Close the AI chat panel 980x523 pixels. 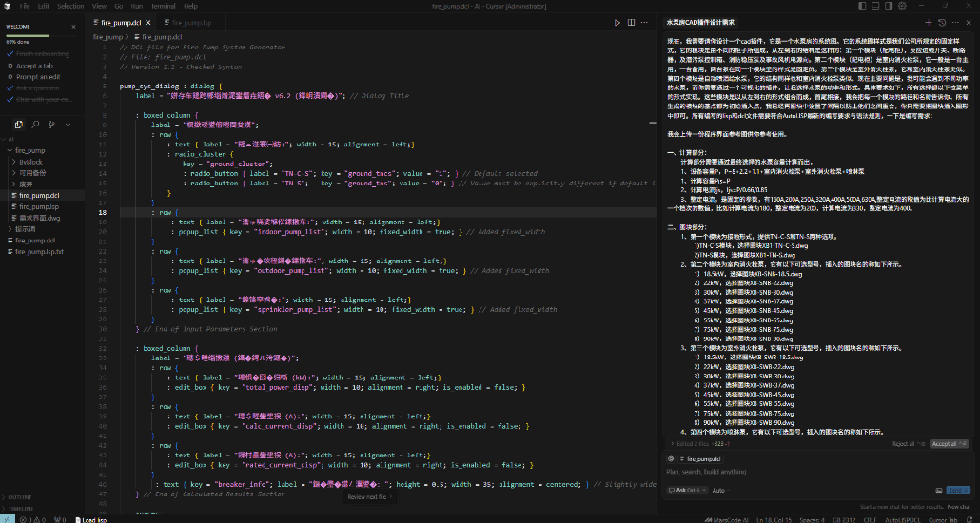tap(969, 21)
